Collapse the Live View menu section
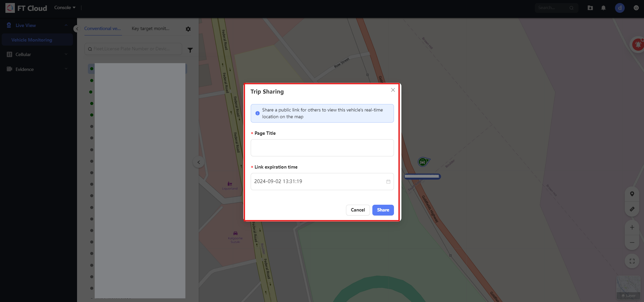 (x=66, y=25)
